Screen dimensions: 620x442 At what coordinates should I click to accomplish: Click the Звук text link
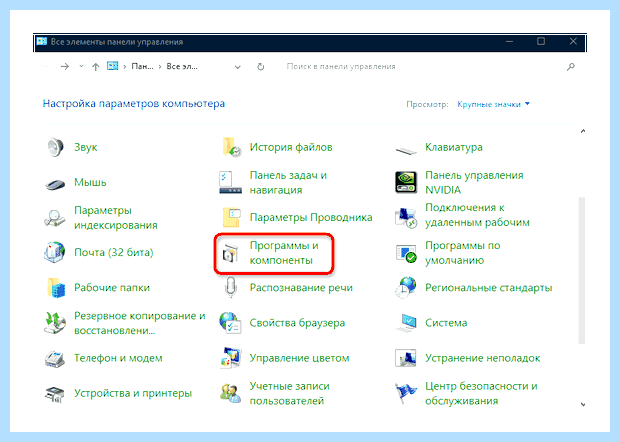click(86, 147)
